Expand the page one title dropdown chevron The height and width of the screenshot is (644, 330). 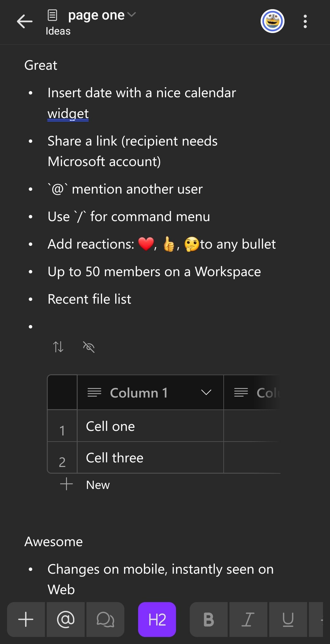(131, 15)
